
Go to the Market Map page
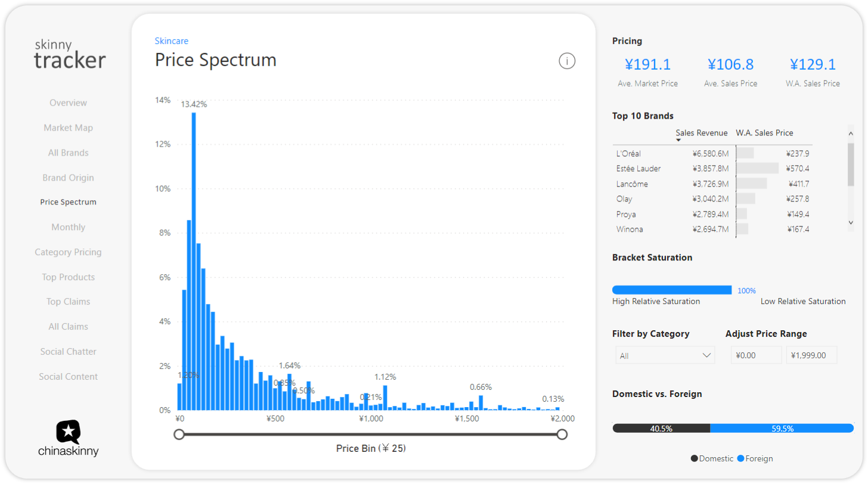coord(68,128)
